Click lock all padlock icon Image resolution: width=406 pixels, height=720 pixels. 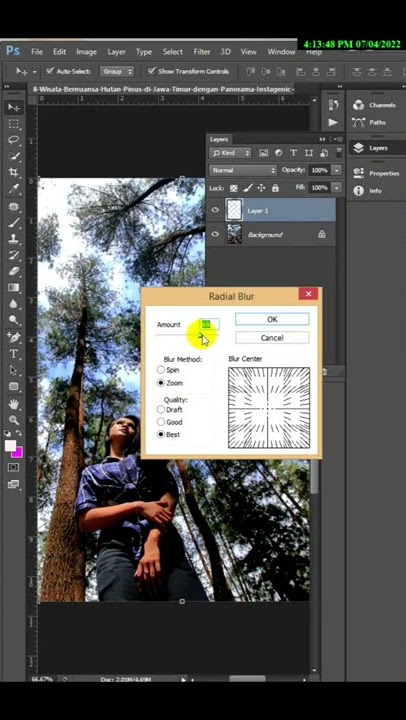[x=275, y=188]
